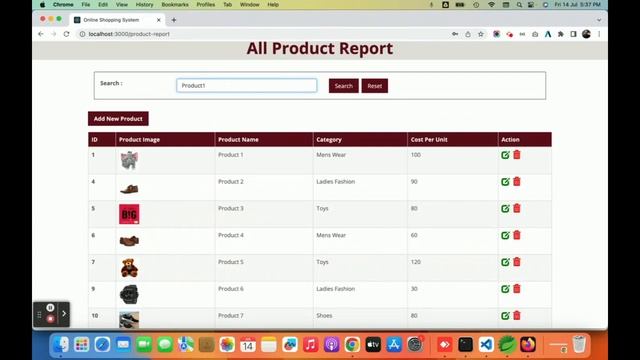
Task: Reload the page with Chrome's refresh icon
Action: pos(67,34)
